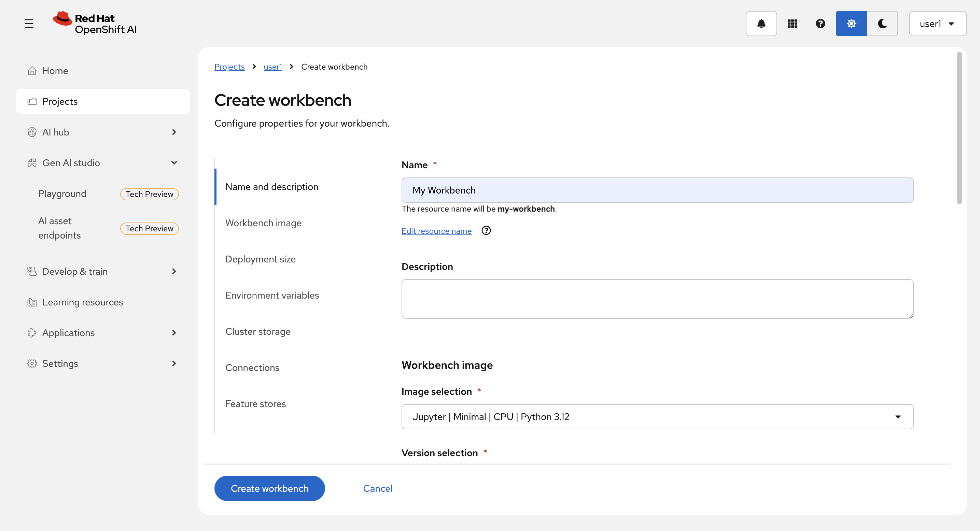Click the page vertical scrollbar
Screen dimensions: 980x531
pyautogui.click(x=959, y=128)
